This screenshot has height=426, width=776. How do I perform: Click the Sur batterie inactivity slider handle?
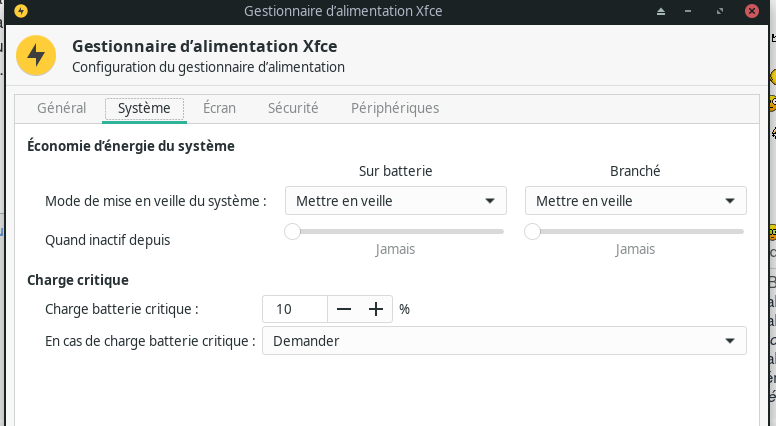(x=292, y=231)
